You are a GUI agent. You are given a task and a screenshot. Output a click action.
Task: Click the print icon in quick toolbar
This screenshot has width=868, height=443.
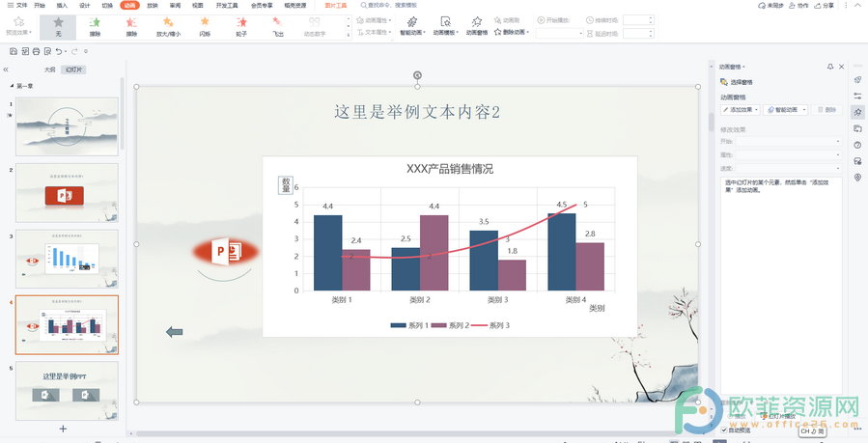point(36,51)
